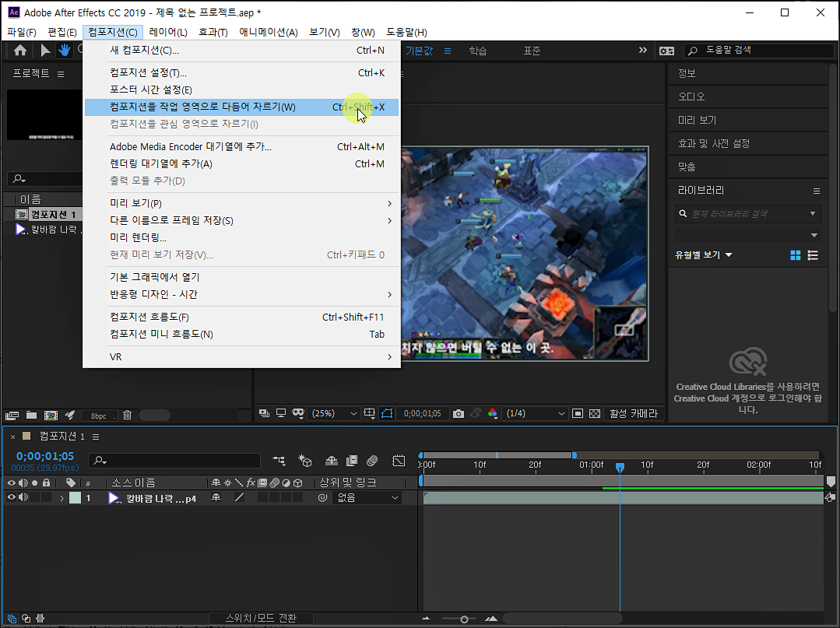
Task: Click the 도움말 검색 search field
Action: [x=759, y=51]
